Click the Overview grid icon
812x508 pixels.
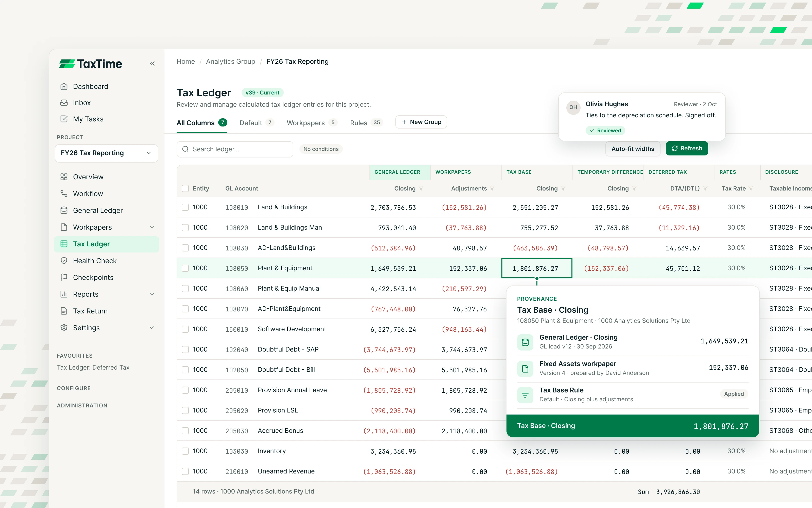64,177
